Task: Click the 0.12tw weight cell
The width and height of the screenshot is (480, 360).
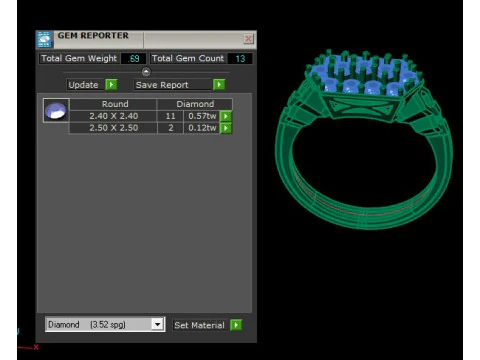Action: pyautogui.click(x=202, y=128)
